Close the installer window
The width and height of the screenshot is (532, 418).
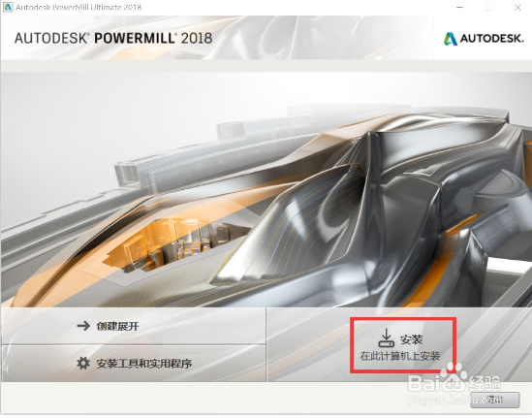[x=517, y=8]
